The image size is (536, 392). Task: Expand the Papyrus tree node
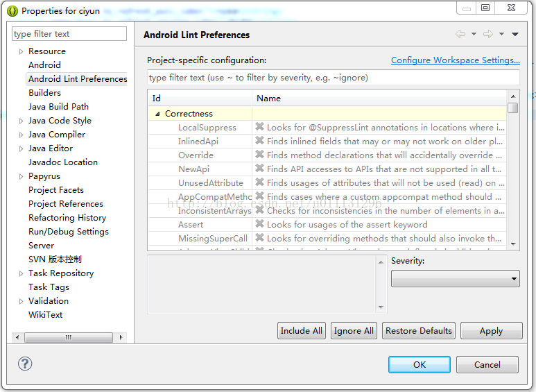click(x=21, y=176)
